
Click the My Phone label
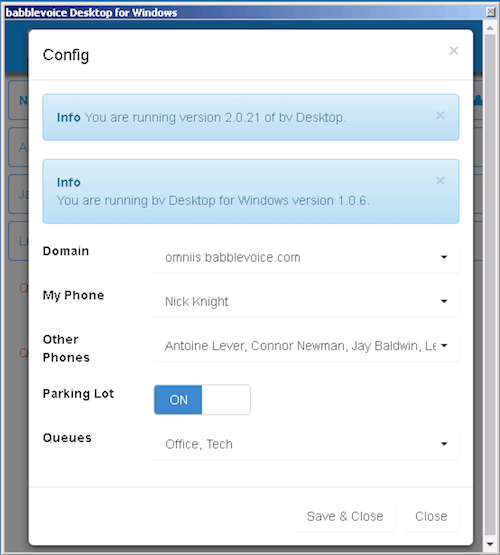pyautogui.click(x=74, y=295)
